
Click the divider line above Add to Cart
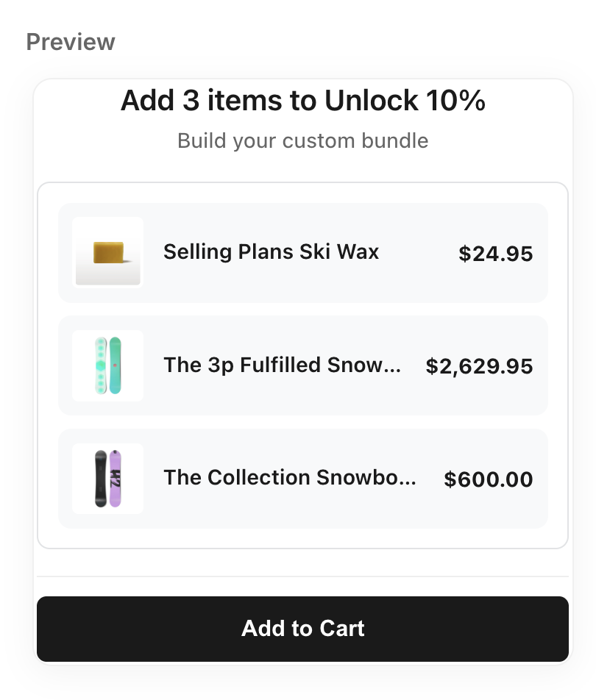point(302,576)
